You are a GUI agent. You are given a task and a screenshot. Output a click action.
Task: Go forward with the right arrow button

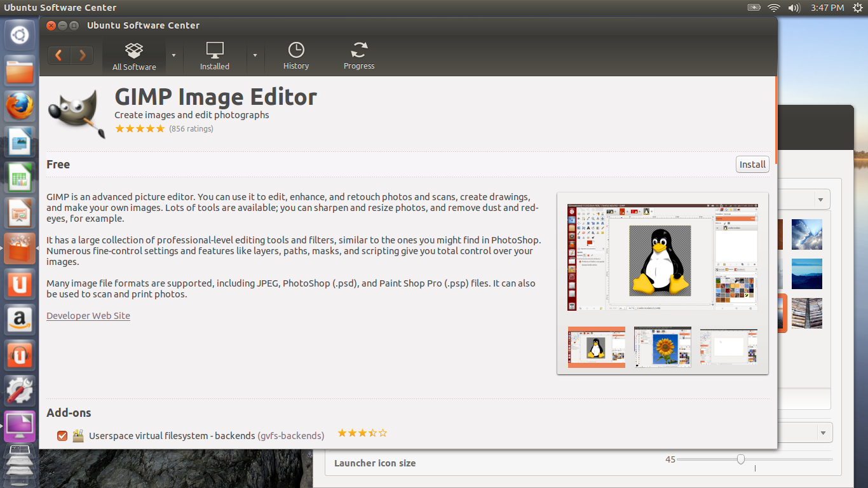tap(82, 55)
